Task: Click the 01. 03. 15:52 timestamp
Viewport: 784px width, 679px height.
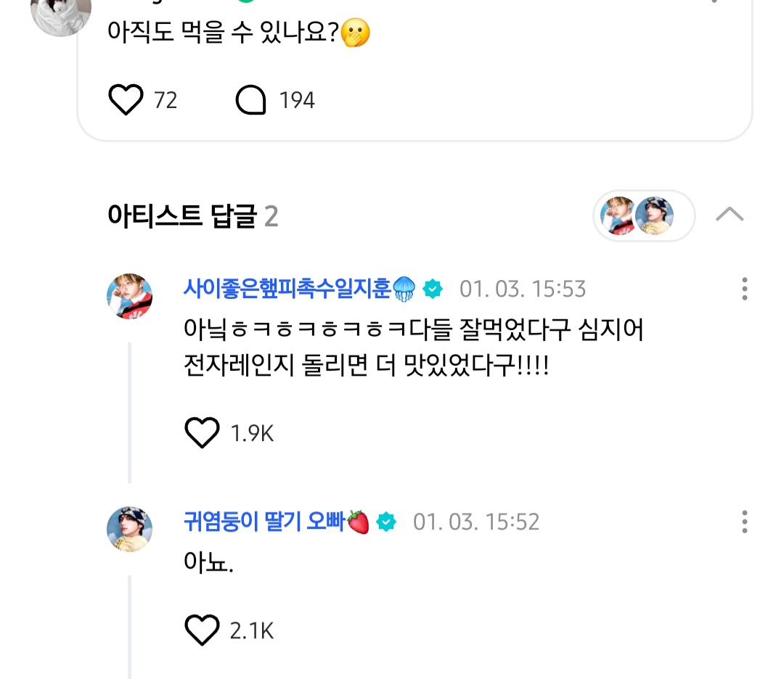Action: coord(476,522)
